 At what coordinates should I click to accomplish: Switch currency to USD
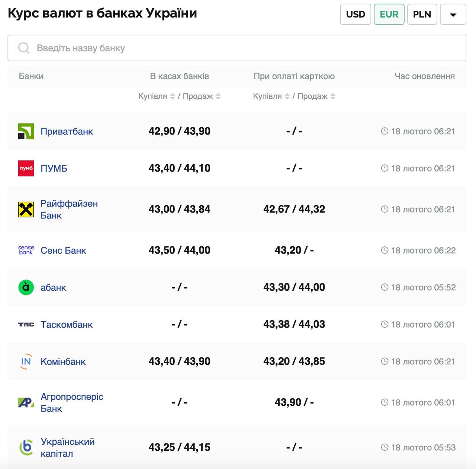[356, 15]
